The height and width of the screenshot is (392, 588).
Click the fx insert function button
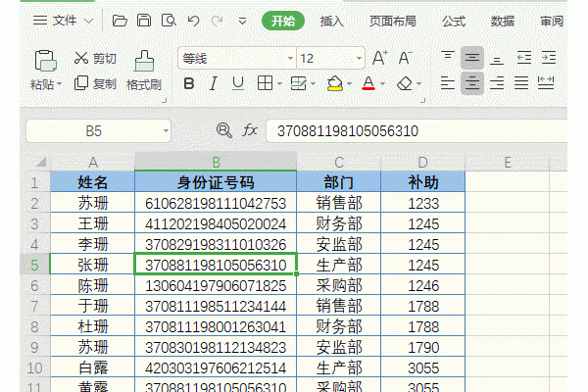click(x=250, y=130)
